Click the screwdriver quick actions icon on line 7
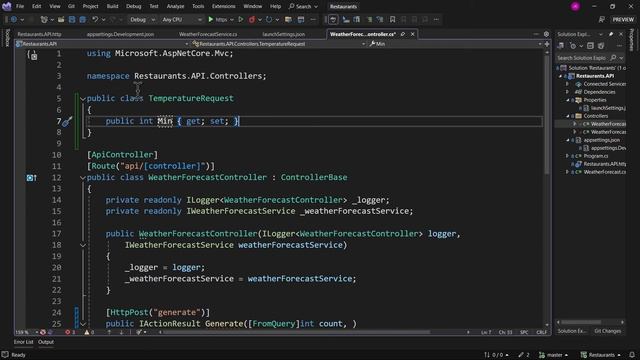Image resolution: width=640 pixels, height=360 pixels. [x=67, y=121]
